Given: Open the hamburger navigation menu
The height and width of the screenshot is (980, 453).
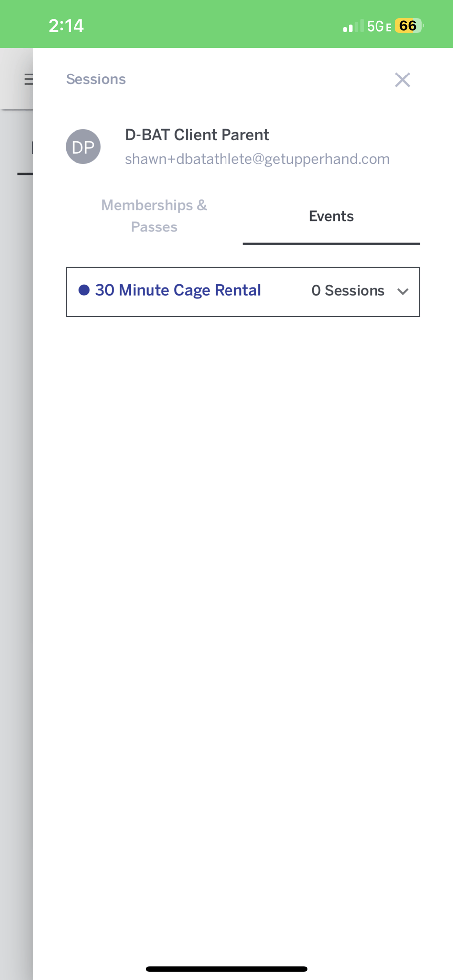Looking at the screenshot, I should pyautogui.click(x=28, y=79).
